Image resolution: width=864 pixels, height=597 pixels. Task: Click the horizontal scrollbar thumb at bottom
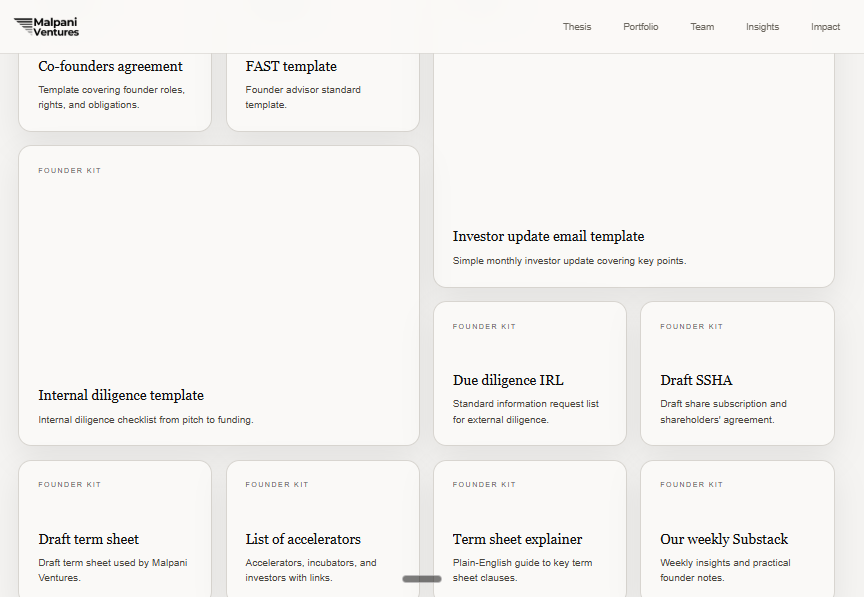422,578
